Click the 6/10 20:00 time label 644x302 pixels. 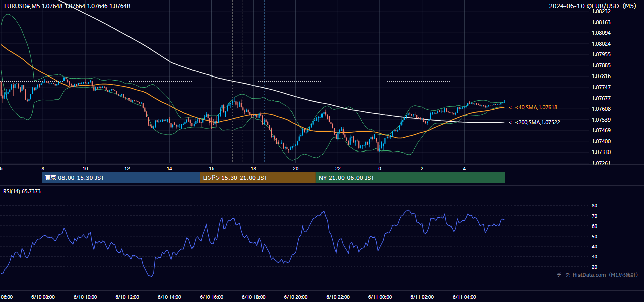pos(296,297)
